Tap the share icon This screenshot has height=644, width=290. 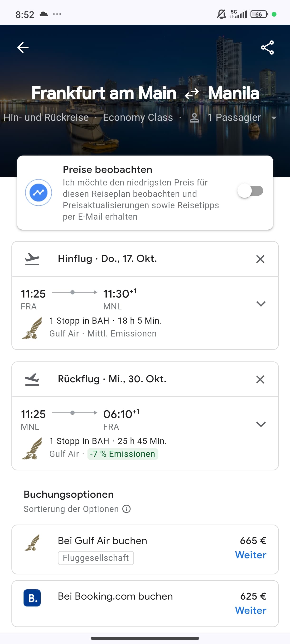point(267,47)
